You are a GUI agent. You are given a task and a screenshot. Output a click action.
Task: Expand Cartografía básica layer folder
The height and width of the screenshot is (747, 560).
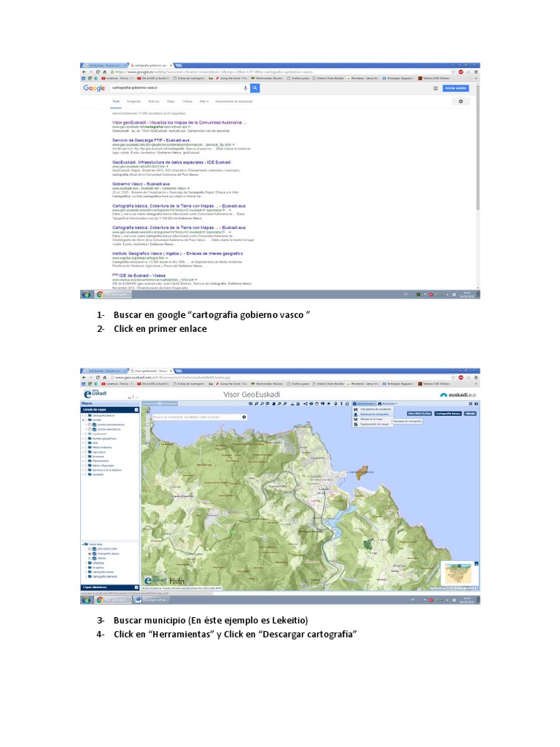(83, 415)
